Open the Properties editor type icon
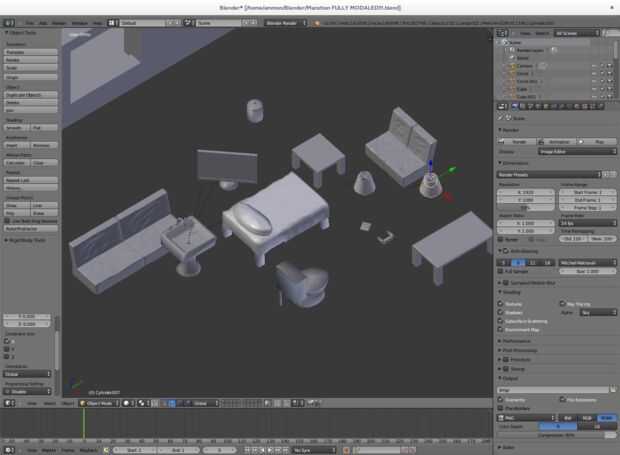The width and height of the screenshot is (620, 455). [x=502, y=106]
